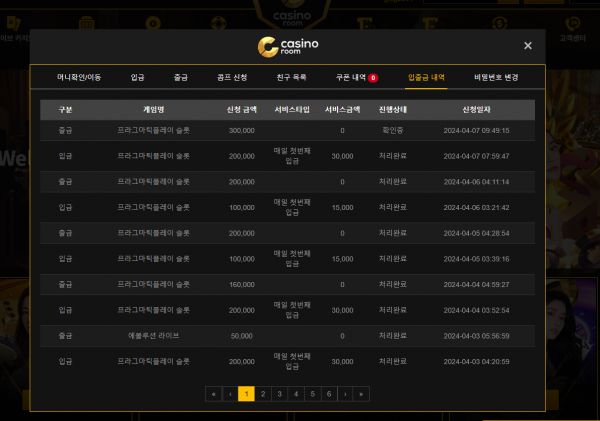Go to page 2
Viewport: 600px width, 421px height.
263,394
